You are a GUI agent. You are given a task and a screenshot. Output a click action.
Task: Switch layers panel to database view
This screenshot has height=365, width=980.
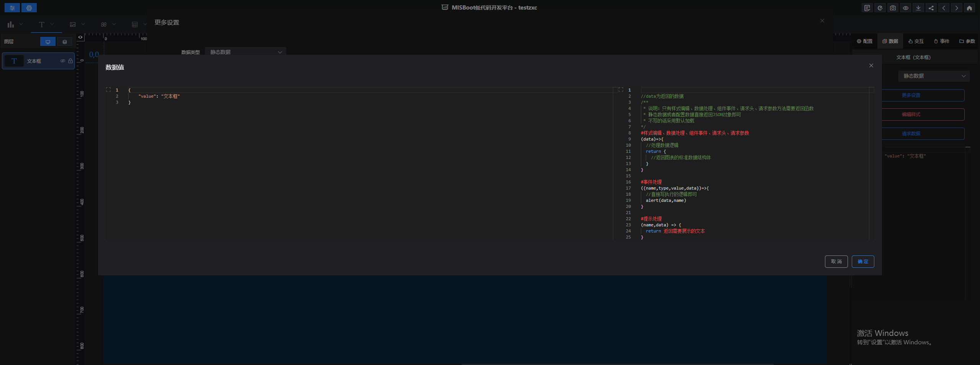[65, 42]
